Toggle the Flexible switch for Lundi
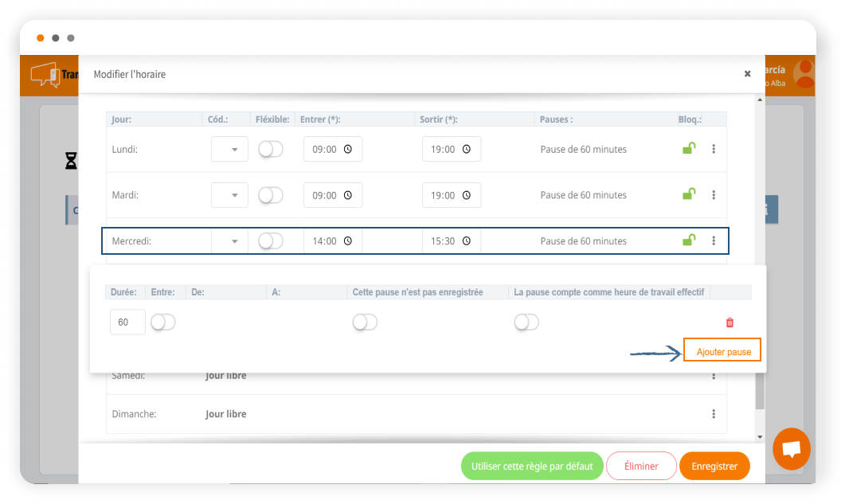 pyautogui.click(x=271, y=149)
